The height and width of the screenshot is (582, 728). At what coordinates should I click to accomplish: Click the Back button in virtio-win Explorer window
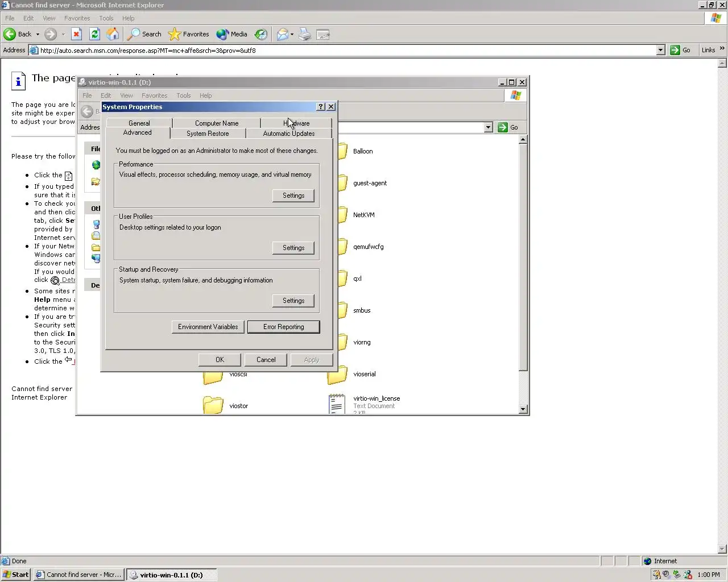pyautogui.click(x=87, y=111)
